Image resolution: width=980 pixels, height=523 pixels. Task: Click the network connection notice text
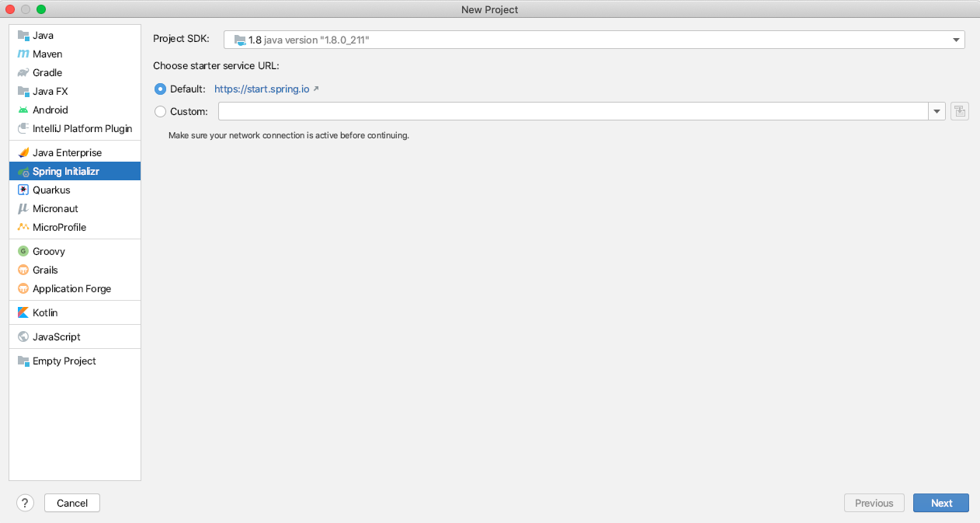tap(289, 135)
